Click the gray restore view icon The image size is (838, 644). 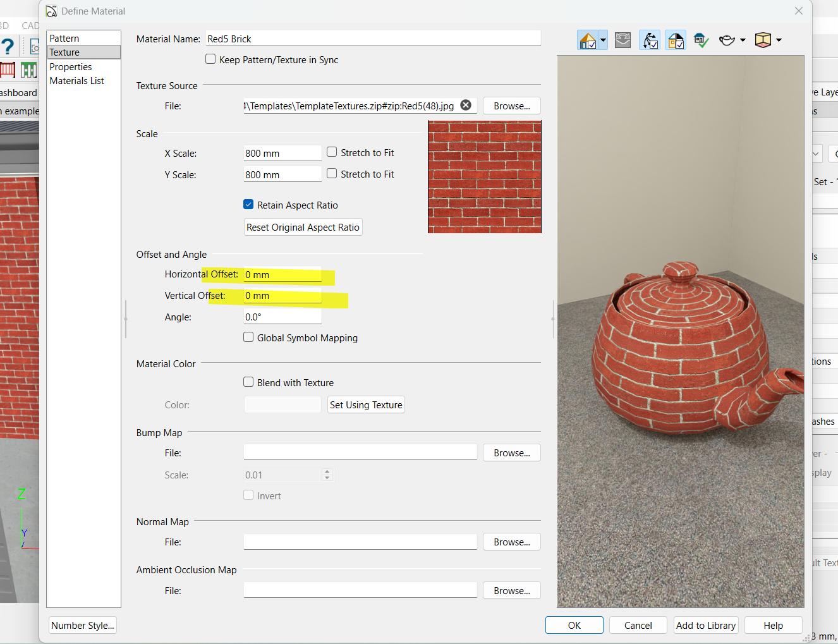point(622,40)
